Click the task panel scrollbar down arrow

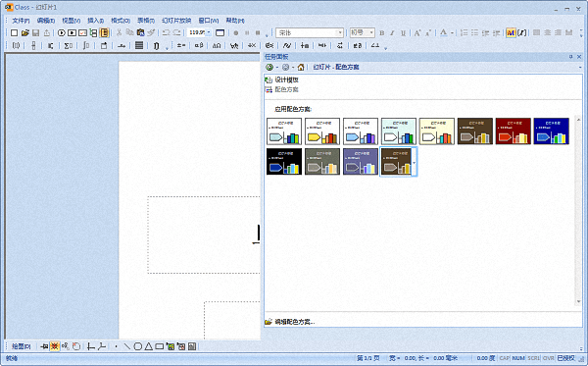578,301
